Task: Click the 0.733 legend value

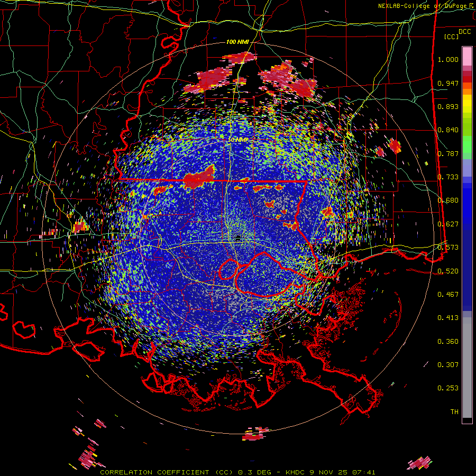Action: point(448,177)
